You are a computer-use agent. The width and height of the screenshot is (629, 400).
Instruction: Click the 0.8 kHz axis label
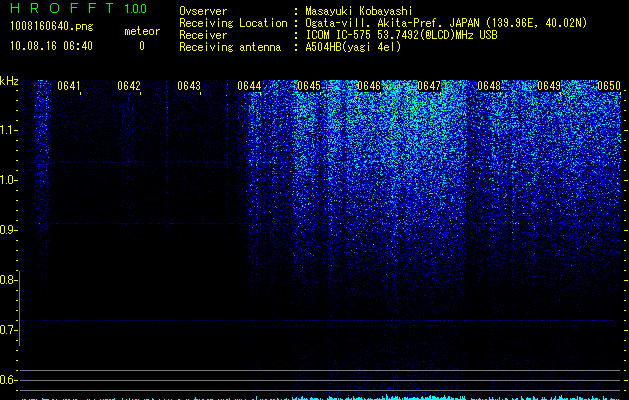pos(7,280)
